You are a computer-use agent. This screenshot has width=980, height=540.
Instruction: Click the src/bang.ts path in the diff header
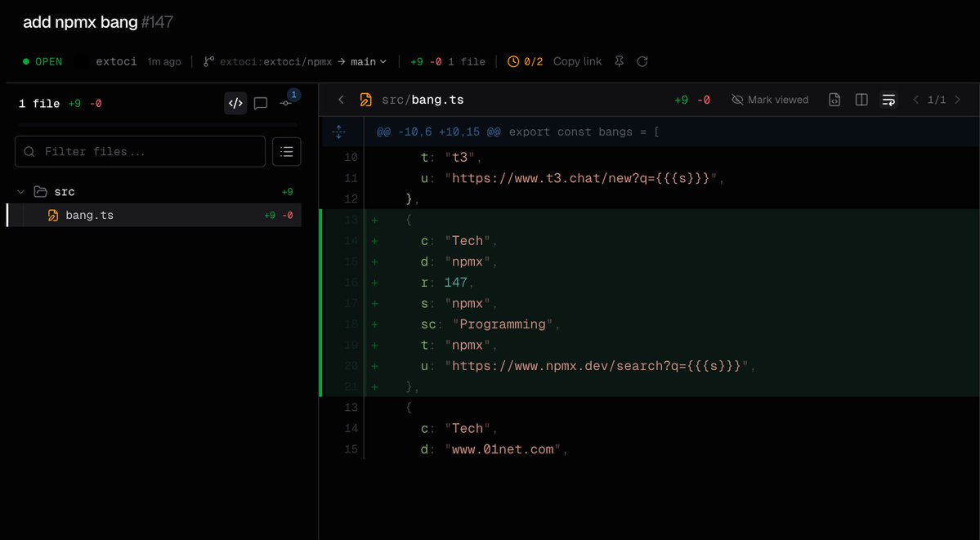pyautogui.click(x=423, y=100)
